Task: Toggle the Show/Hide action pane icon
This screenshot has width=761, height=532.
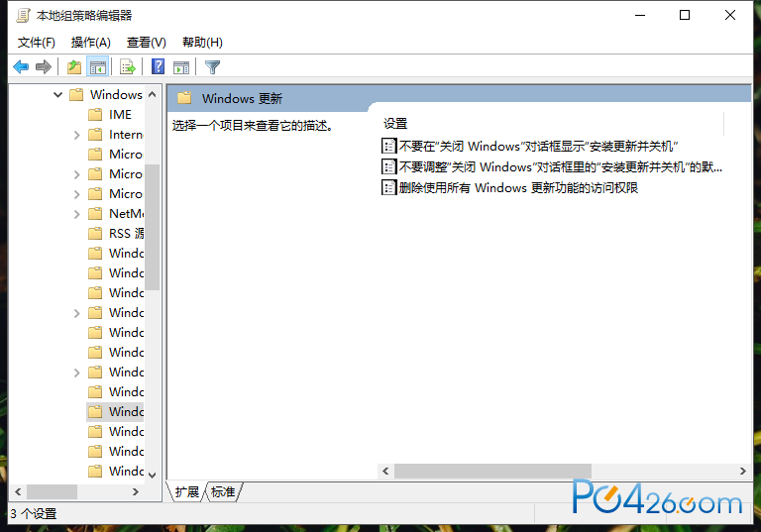Action: pos(181,67)
